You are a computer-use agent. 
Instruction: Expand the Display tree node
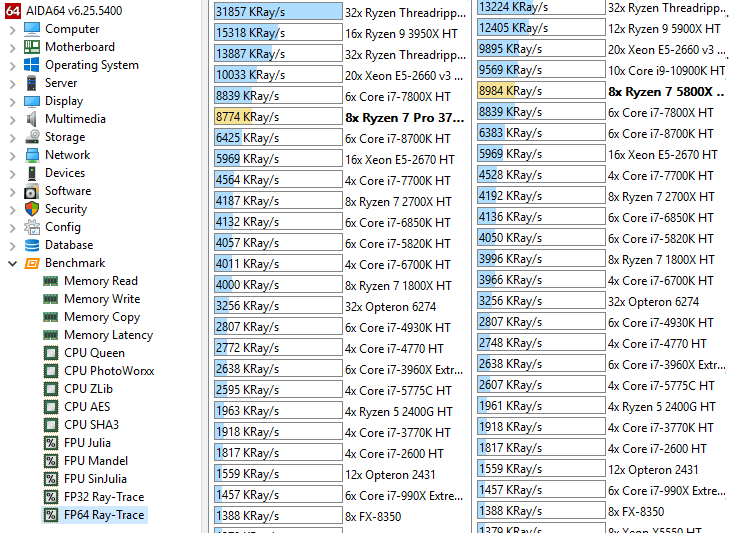(x=13, y=102)
